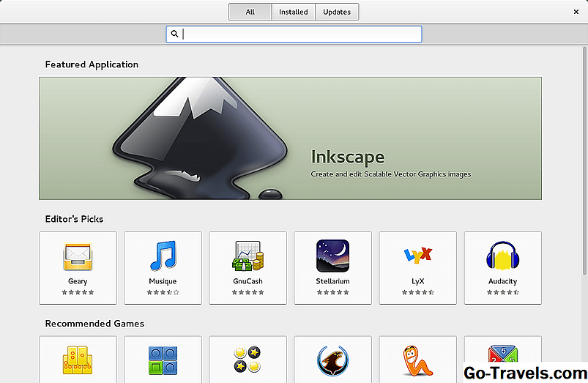This screenshot has height=383, width=588.
Task: Switch to the Installed tab
Action: pyautogui.click(x=293, y=12)
